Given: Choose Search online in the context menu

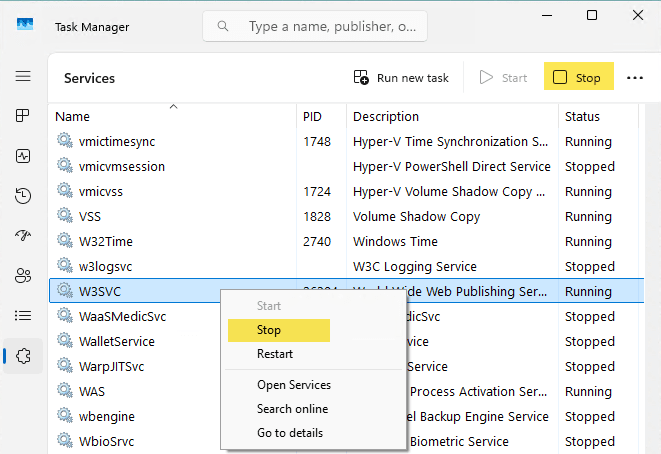Looking at the screenshot, I should [x=293, y=409].
